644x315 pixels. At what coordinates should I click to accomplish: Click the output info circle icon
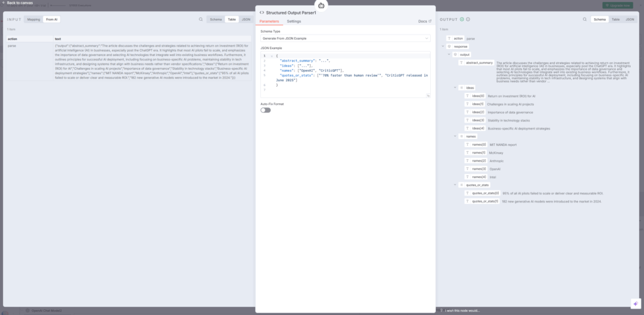coord(468,19)
